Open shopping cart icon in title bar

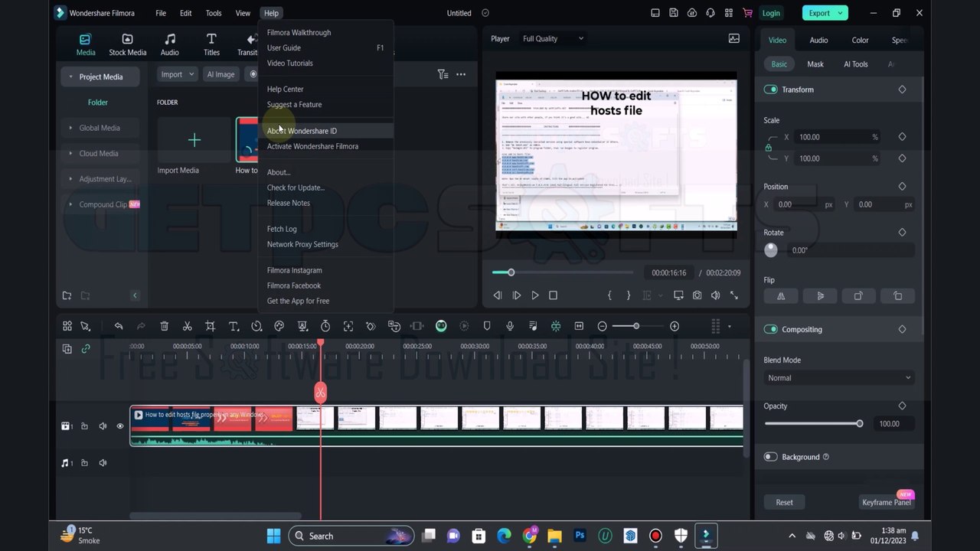click(747, 13)
